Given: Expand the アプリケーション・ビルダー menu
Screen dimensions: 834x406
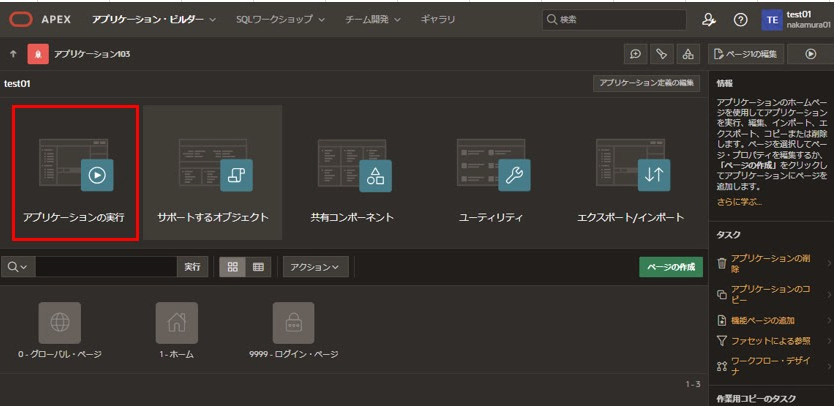Looking at the screenshot, I should coord(153,19).
